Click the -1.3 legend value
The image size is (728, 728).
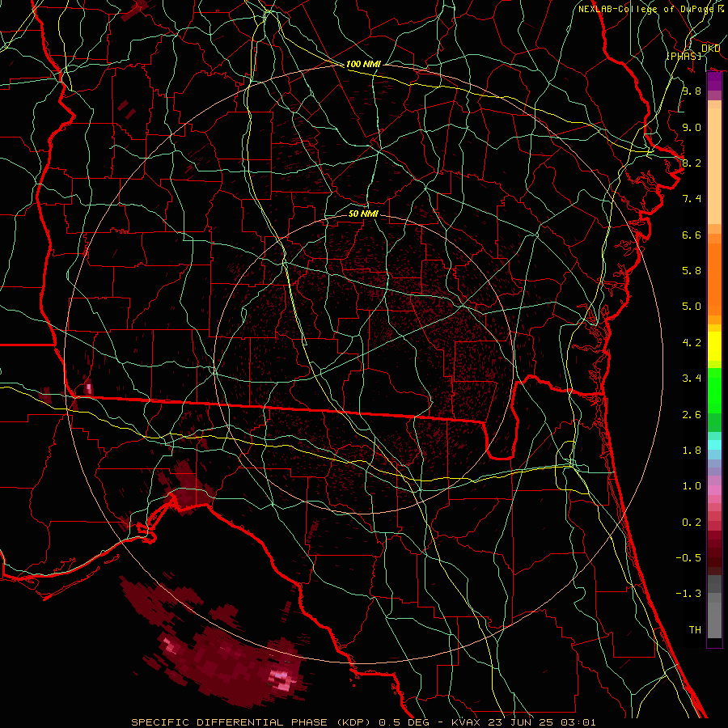point(688,594)
